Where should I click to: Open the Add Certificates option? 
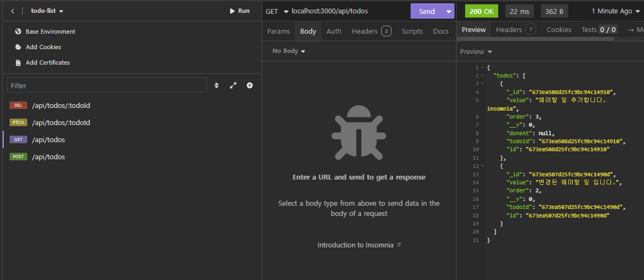pyautogui.click(x=48, y=63)
